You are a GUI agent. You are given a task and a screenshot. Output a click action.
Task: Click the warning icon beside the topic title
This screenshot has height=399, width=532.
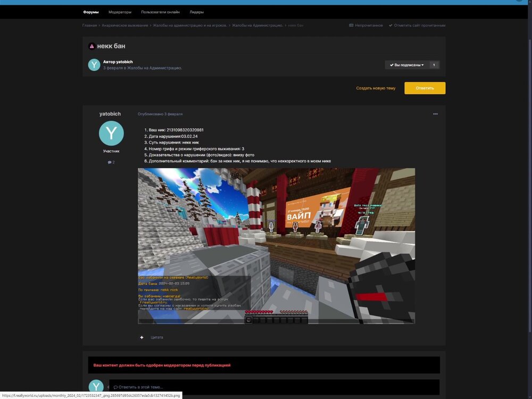click(x=92, y=46)
